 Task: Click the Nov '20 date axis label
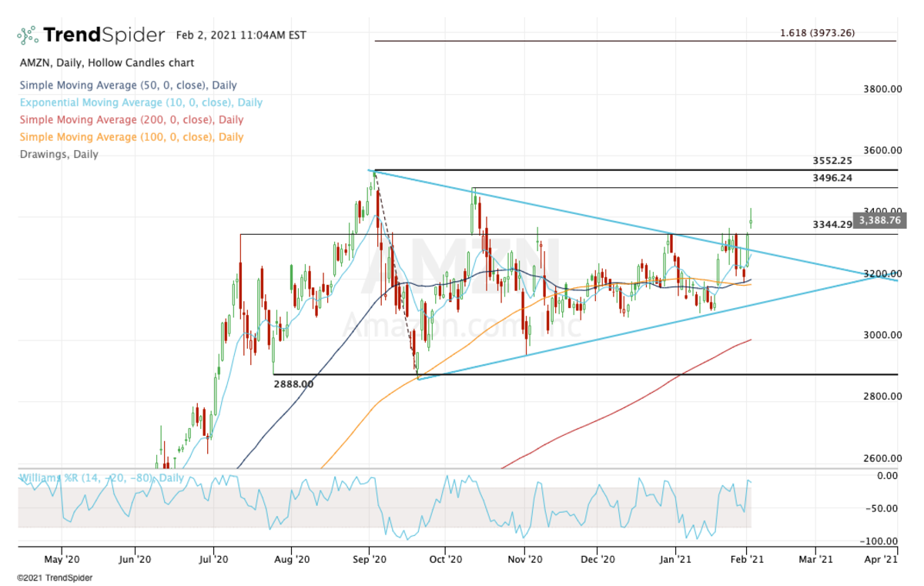[524, 560]
